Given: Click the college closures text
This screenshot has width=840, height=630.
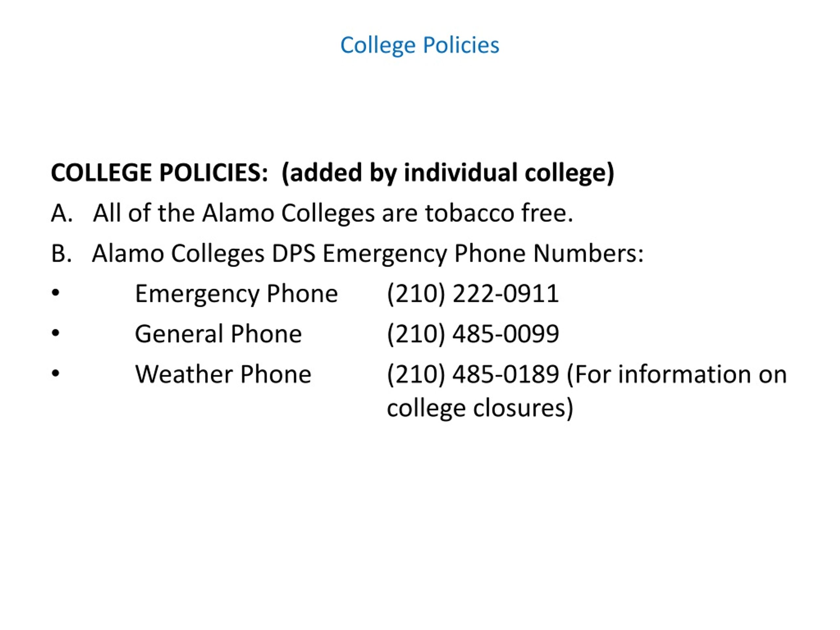Looking at the screenshot, I should (x=480, y=409).
